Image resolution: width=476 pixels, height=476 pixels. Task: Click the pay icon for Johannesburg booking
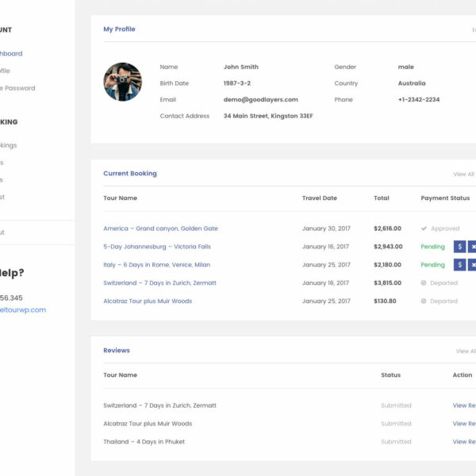tap(460, 247)
